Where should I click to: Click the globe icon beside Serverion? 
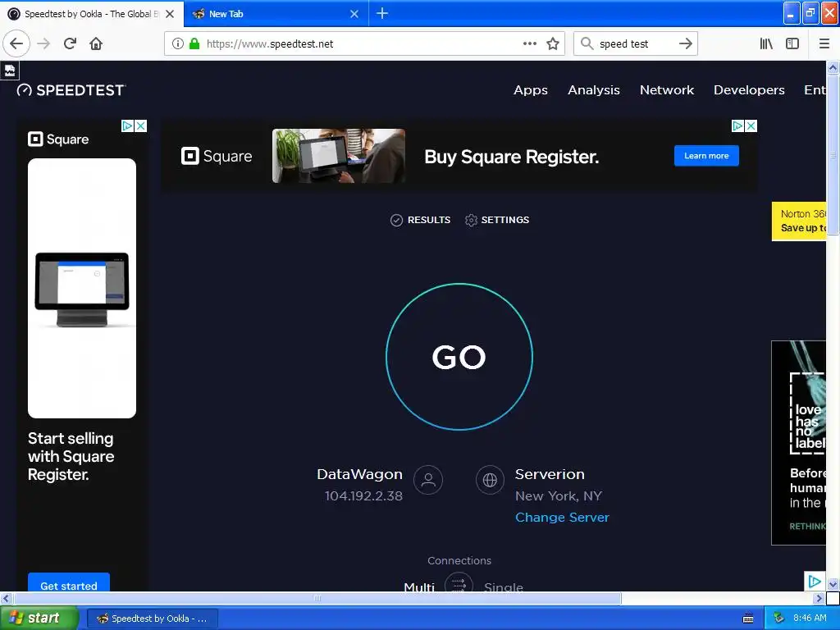point(490,479)
